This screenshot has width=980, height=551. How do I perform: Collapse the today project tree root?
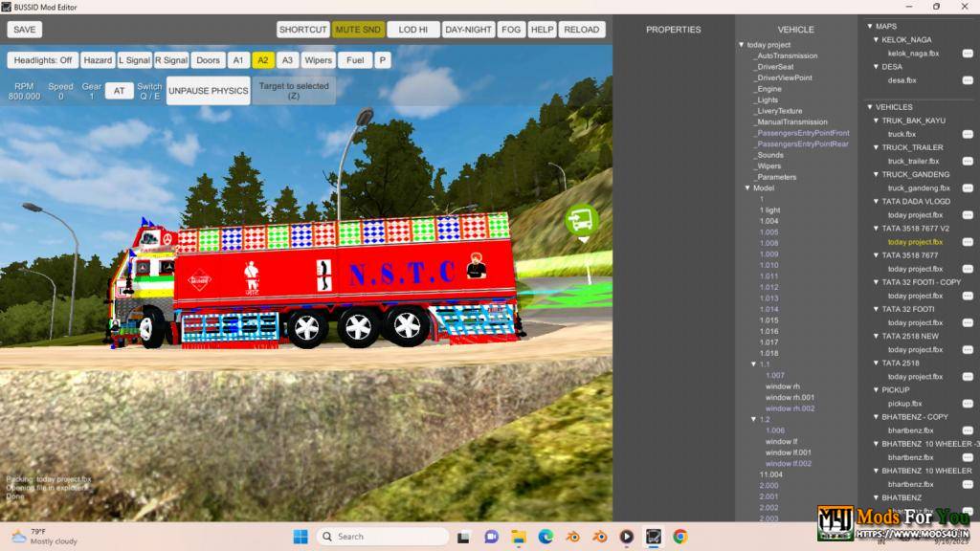pyautogui.click(x=742, y=45)
